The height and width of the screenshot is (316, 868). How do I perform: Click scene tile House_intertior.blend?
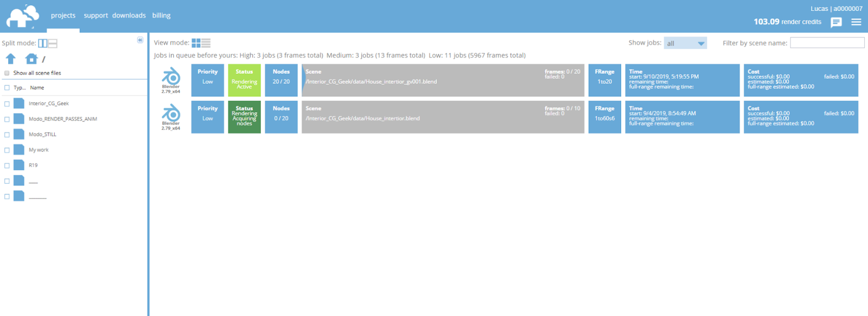click(x=443, y=117)
